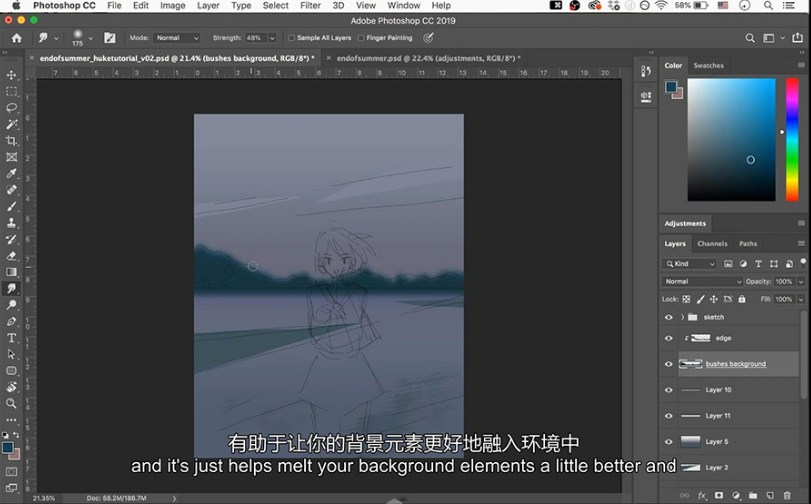Select the Type tool
Screen dimensions: 811x504
11,338
